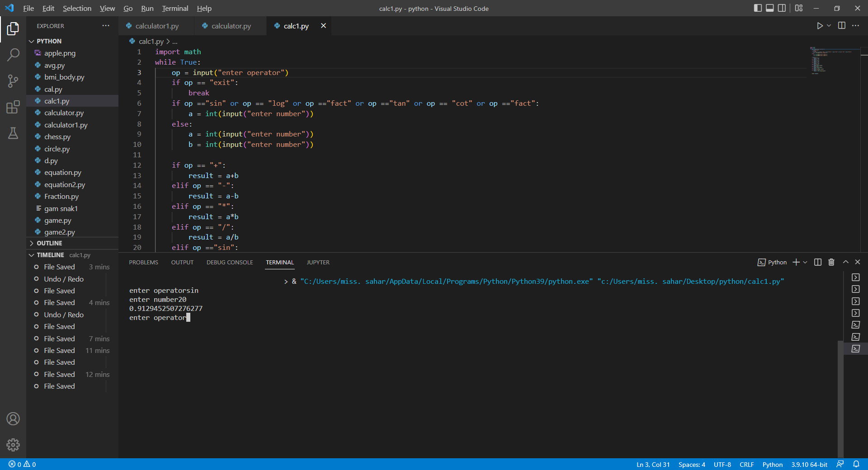Kill the active terminal with trash icon
This screenshot has width=868, height=470.
point(831,262)
